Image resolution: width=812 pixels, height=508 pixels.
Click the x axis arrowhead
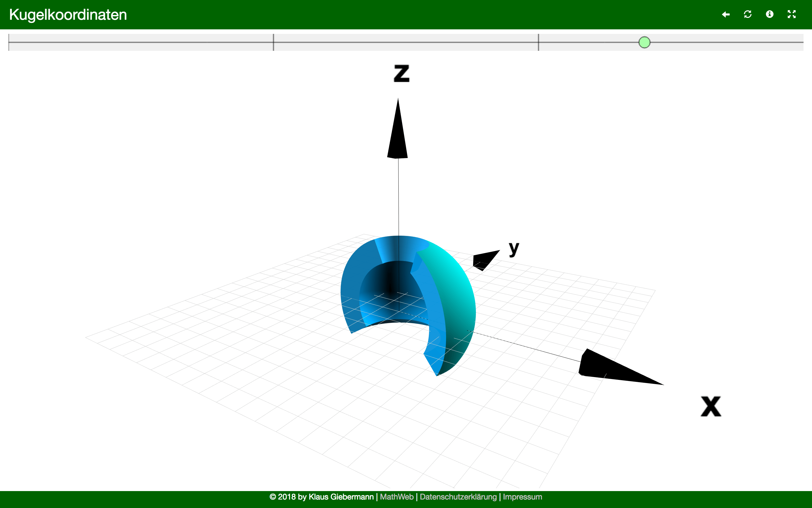click(621, 367)
